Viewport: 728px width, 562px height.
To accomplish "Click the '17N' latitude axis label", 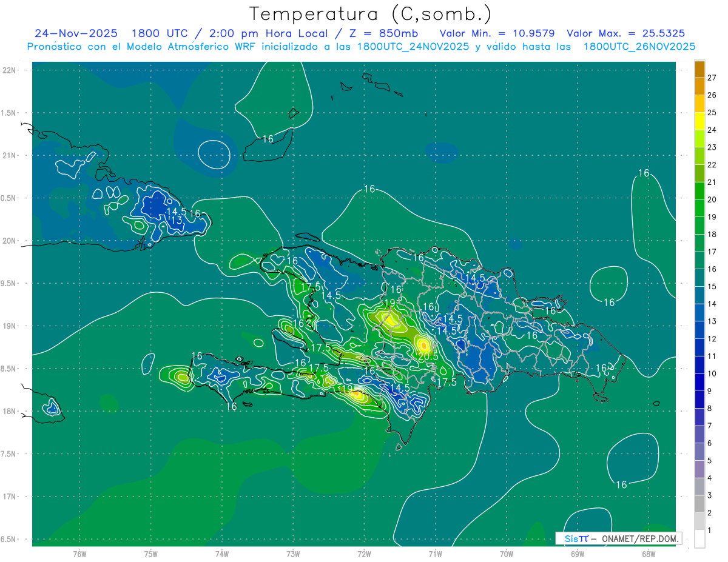I will pos(8,497).
